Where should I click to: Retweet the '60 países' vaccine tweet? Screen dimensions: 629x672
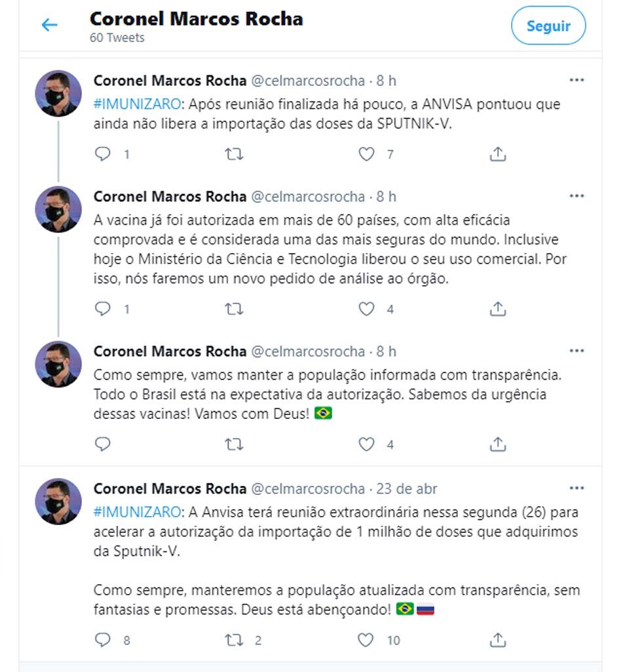(234, 309)
